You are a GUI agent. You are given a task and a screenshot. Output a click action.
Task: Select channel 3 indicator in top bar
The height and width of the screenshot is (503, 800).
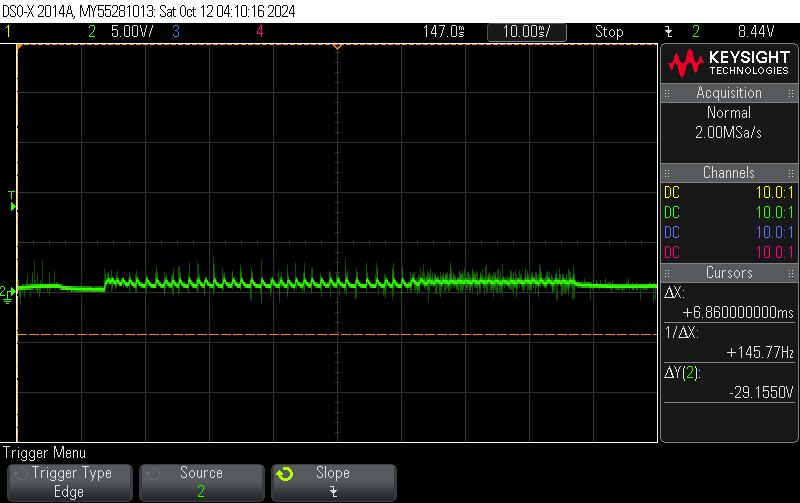click(176, 32)
